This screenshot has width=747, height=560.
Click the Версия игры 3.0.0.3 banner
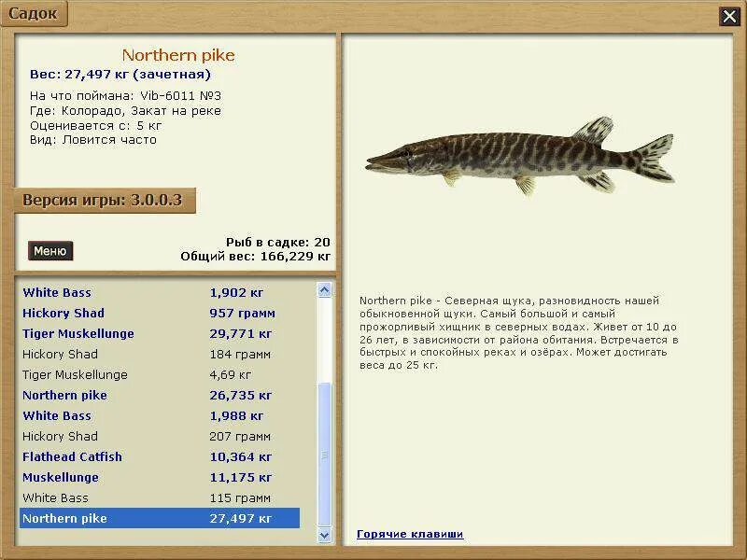pyautogui.click(x=103, y=199)
